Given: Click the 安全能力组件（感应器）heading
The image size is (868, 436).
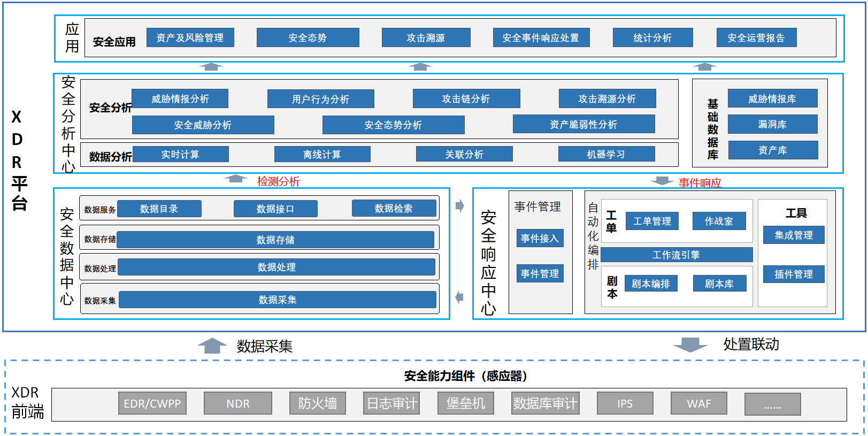Looking at the screenshot, I should pos(466,376).
